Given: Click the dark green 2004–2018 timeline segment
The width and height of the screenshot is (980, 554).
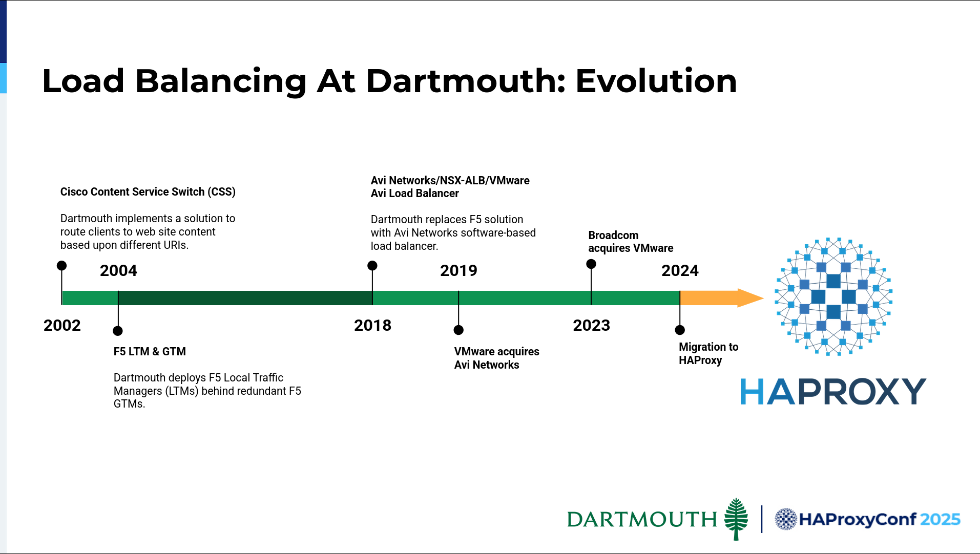Looking at the screenshot, I should 245,298.
